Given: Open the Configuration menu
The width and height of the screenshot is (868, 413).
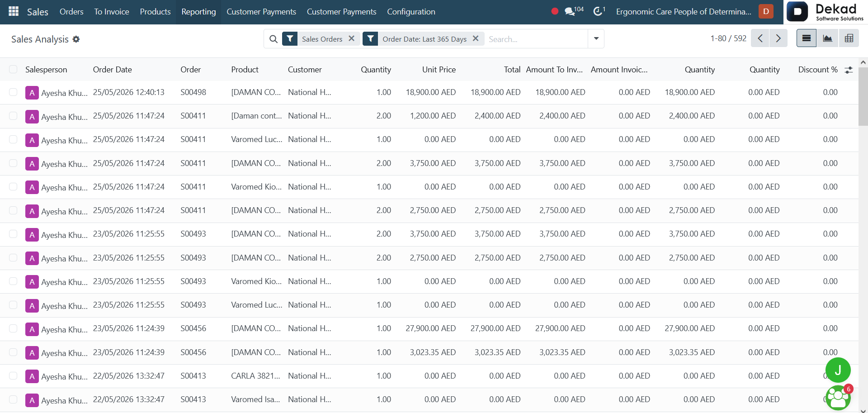Looking at the screenshot, I should point(411,12).
